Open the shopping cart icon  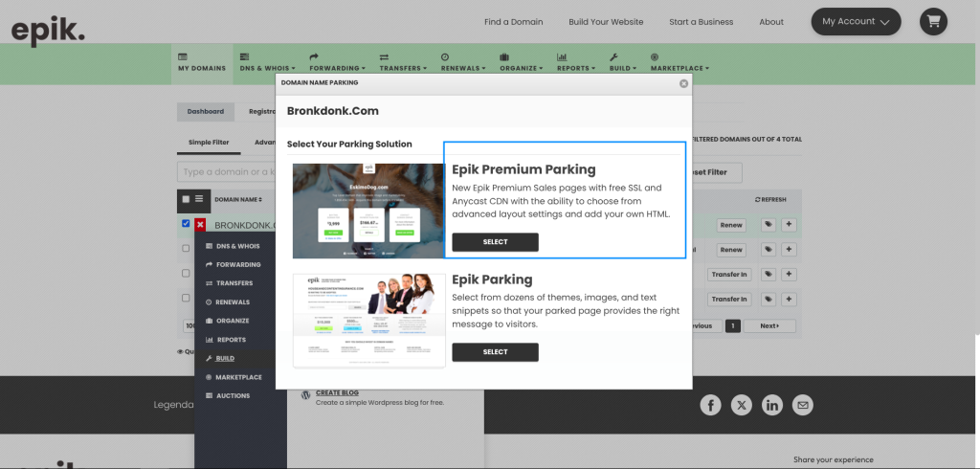[x=933, y=21]
